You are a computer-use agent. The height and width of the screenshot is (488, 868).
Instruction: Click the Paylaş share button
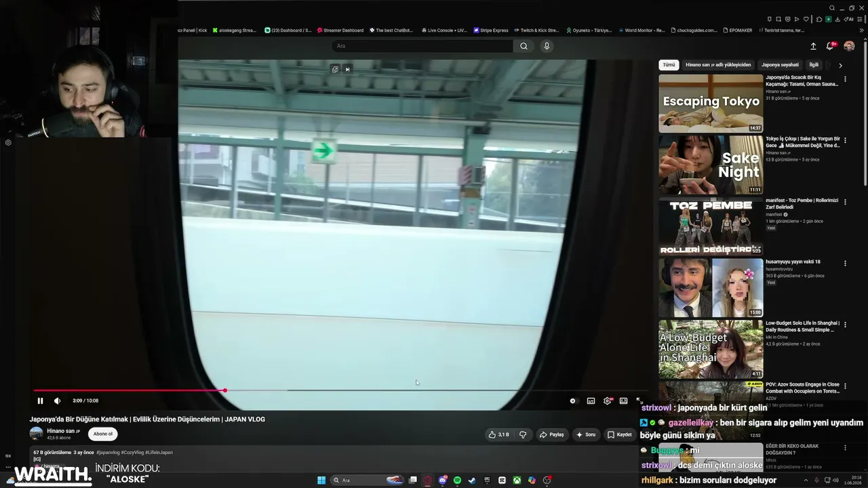click(551, 434)
